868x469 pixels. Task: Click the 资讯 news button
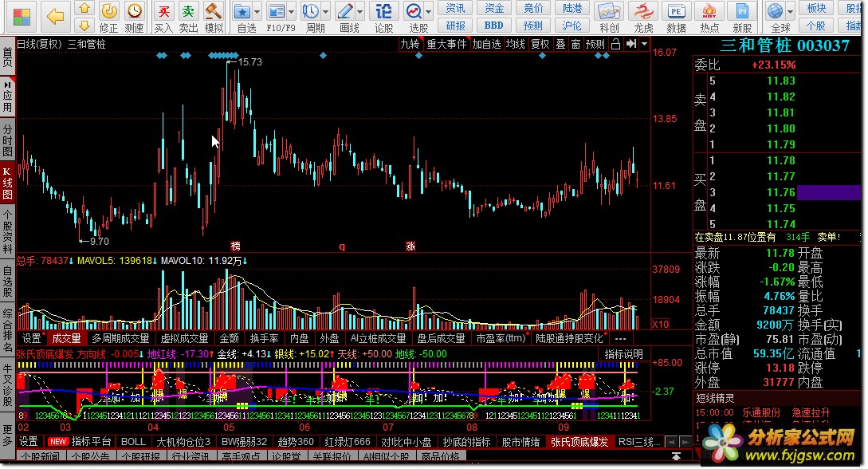point(456,8)
